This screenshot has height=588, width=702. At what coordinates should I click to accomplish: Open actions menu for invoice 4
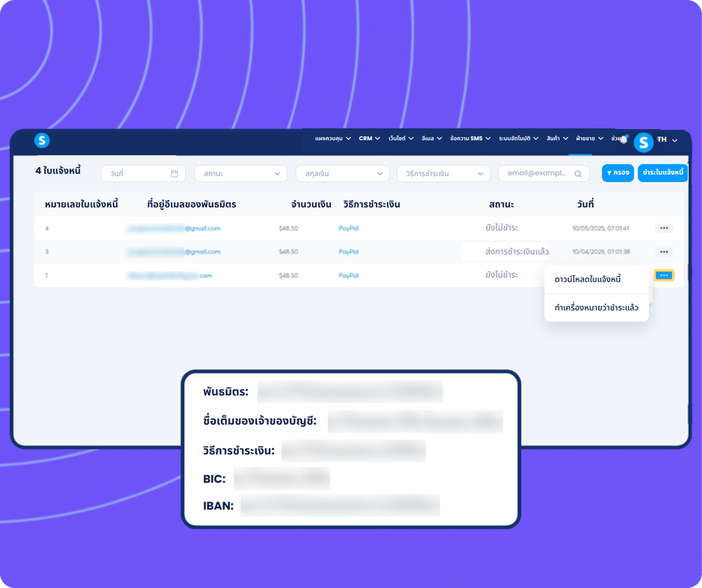(x=664, y=228)
